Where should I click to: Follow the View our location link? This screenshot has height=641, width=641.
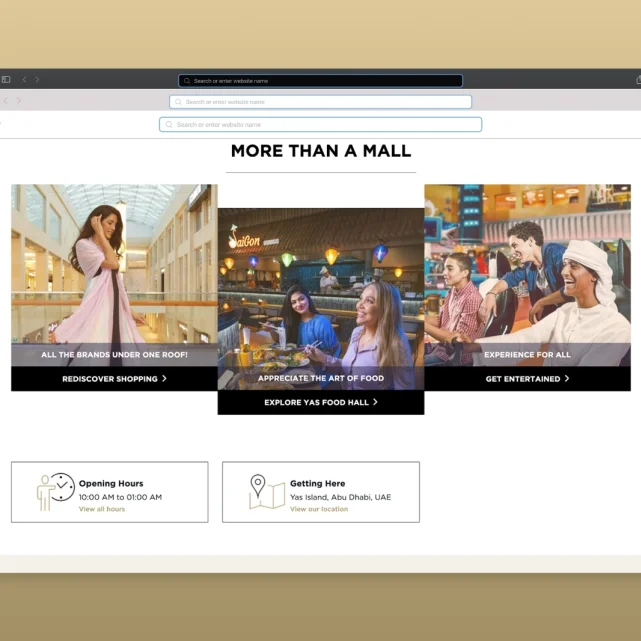coord(319,509)
